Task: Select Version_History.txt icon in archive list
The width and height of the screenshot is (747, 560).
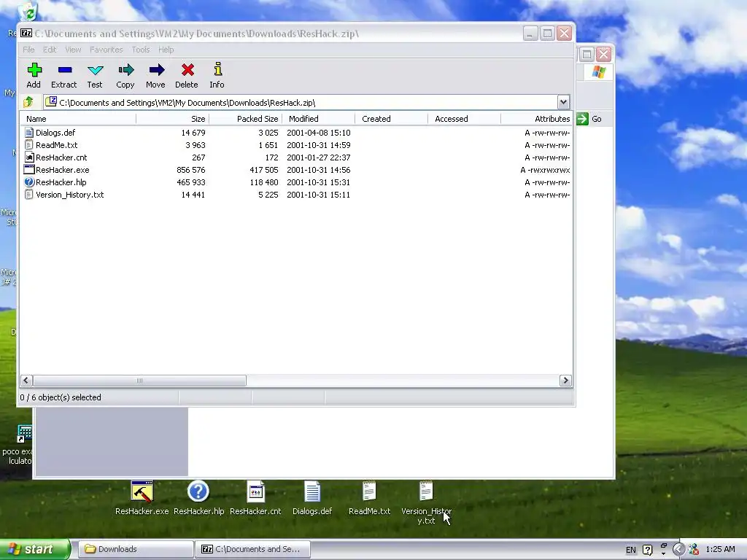Action: (x=29, y=195)
